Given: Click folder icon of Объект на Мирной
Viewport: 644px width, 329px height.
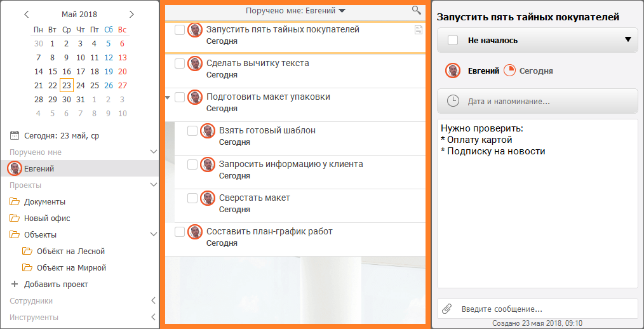Looking at the screenshot, I should (x=27, y=267).
